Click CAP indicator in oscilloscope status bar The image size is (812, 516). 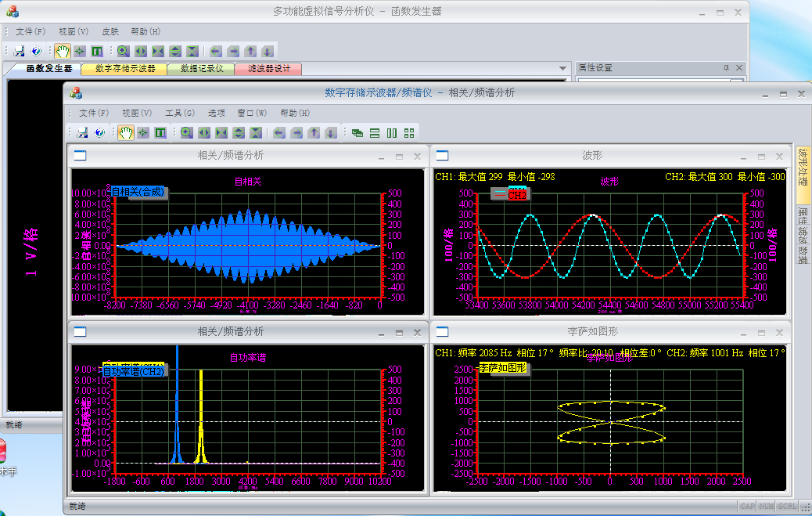coord(747,506)
